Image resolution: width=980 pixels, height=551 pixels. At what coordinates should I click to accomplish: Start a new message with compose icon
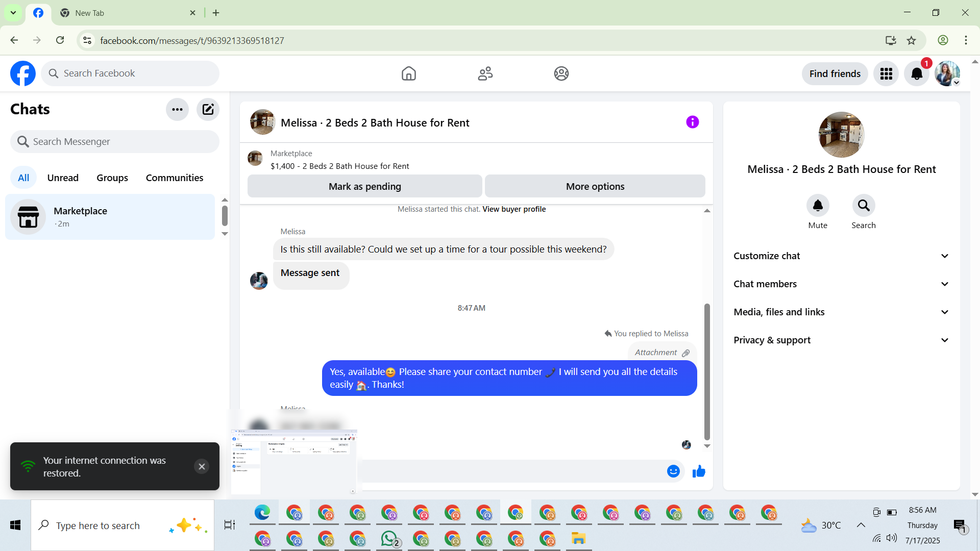point(208,109)
